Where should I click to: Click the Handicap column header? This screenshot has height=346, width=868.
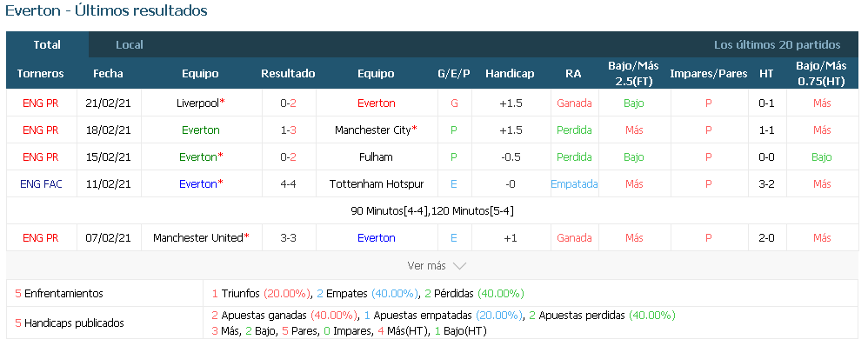coord(510,74)
